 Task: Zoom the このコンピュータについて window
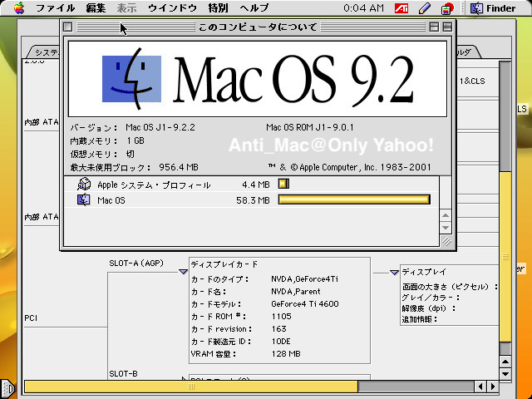pos(434,27)
